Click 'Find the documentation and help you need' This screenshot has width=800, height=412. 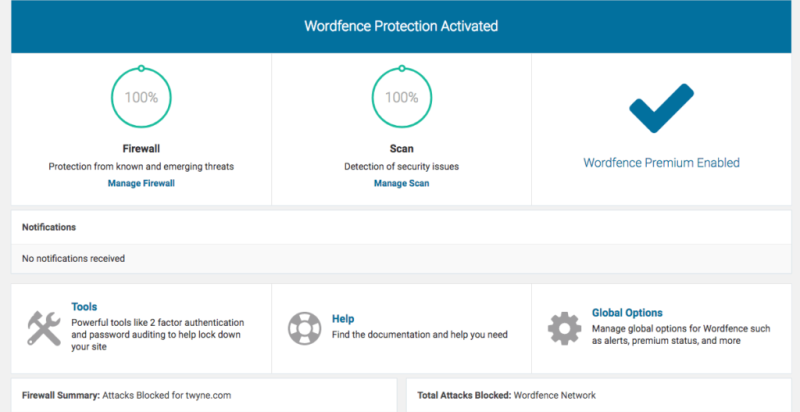pyautogui.click(x=420, y=334)
